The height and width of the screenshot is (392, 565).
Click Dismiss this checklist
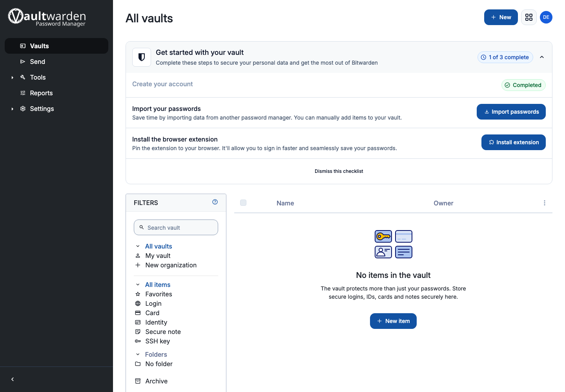[x=339, y=171]
